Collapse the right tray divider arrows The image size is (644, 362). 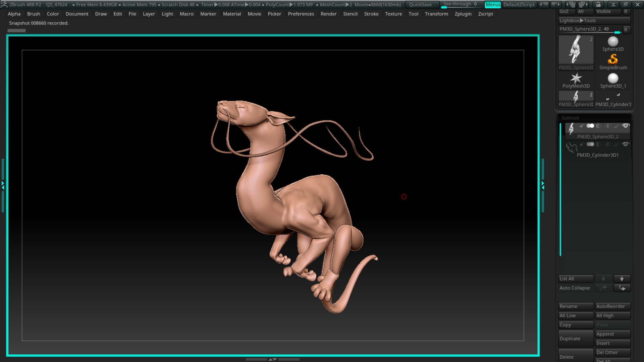pos(543,185)
